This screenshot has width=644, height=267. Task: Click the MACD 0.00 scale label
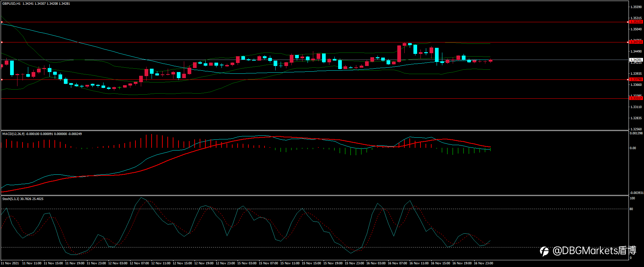click(x=633, y=148)
